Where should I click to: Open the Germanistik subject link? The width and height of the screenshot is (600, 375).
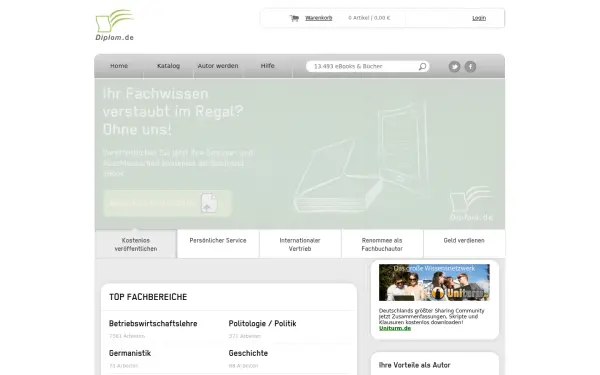(130, 353)
